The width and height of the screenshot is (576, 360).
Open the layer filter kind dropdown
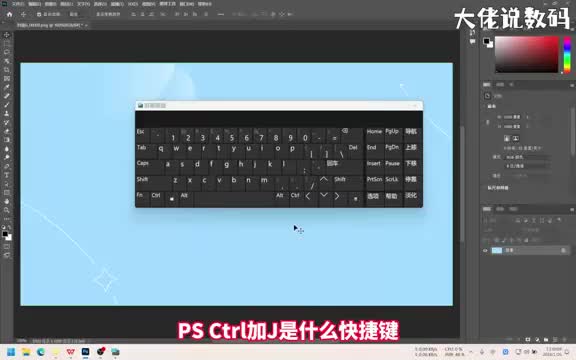[499, 220]
